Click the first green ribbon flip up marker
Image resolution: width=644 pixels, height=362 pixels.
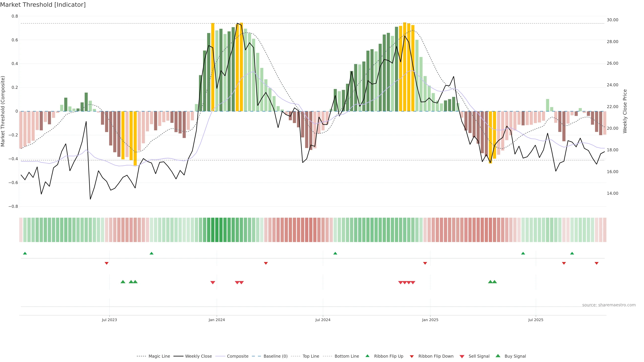(x=25, y=253)
